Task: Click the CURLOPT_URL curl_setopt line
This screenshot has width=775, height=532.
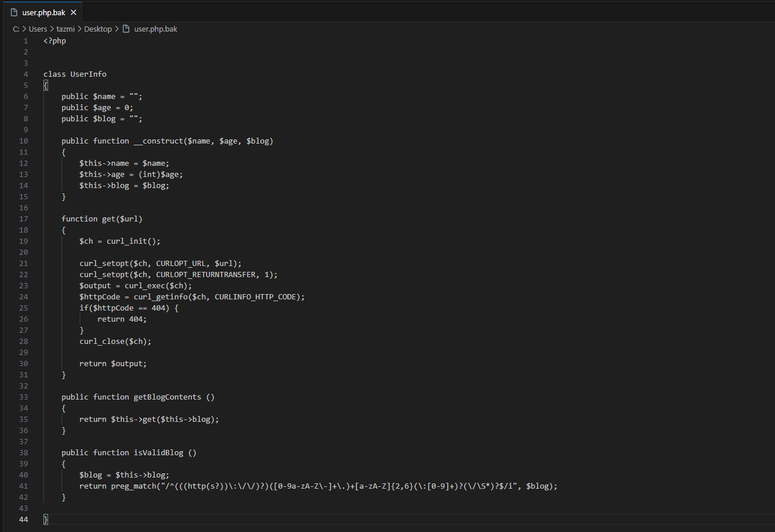Action: pos(161,264)
